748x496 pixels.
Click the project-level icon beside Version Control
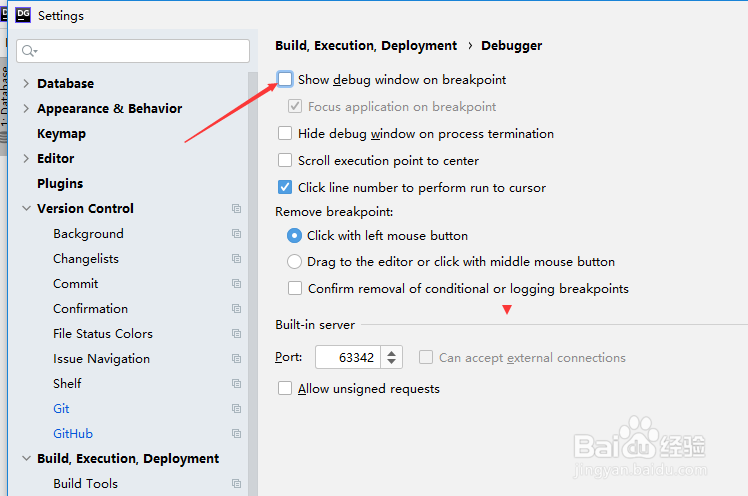point(236,209)
